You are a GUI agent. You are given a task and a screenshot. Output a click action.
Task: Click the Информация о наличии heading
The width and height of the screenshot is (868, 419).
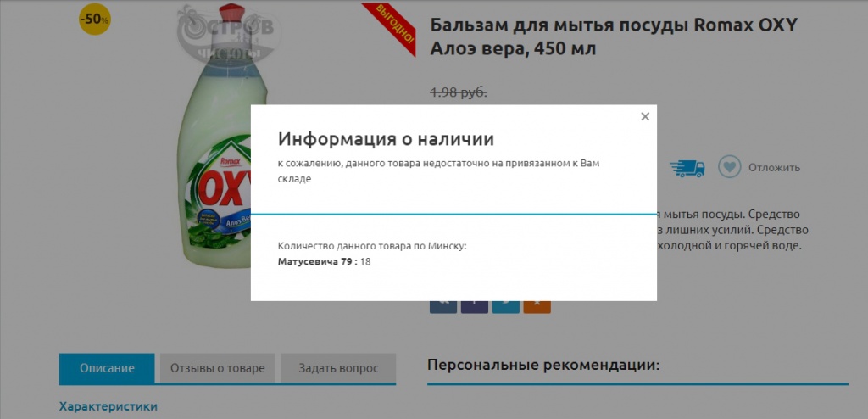click(x=386, y=138)
